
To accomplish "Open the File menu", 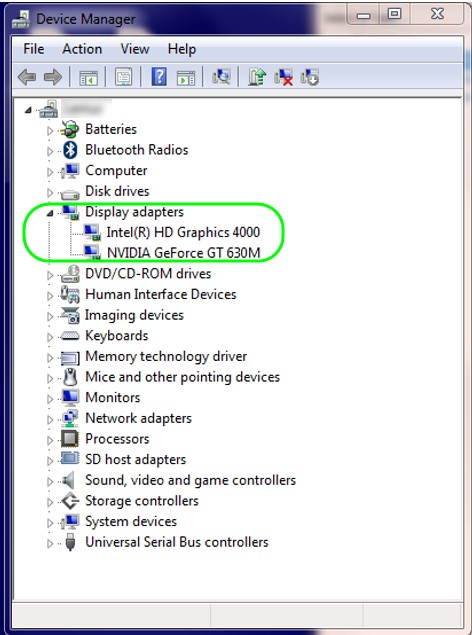I will click(34, 49).
